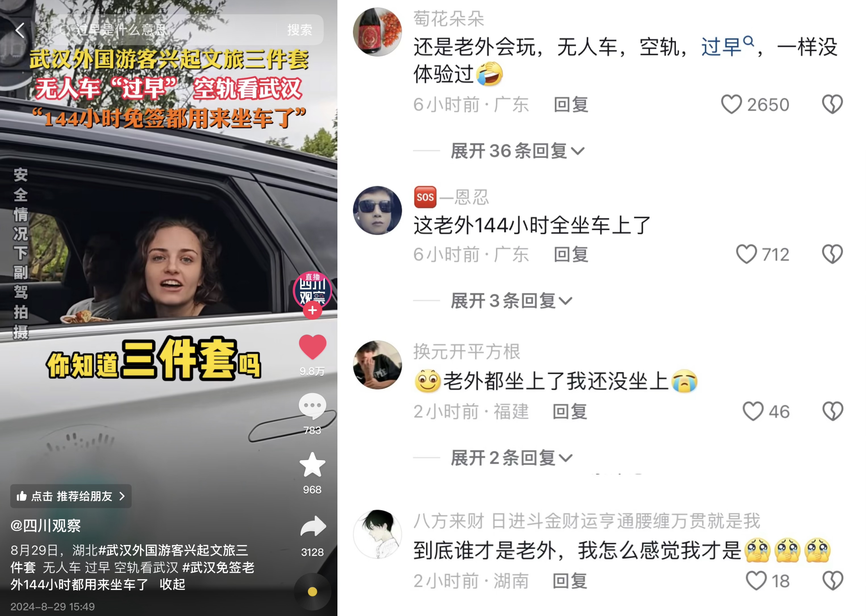Image resolution: width=866 pixels, height=616 pixels.
Task: Share the video via the arrow icon
Action: (x=313, y=526)
